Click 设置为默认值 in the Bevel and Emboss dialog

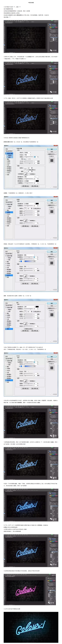pos(25,186)
